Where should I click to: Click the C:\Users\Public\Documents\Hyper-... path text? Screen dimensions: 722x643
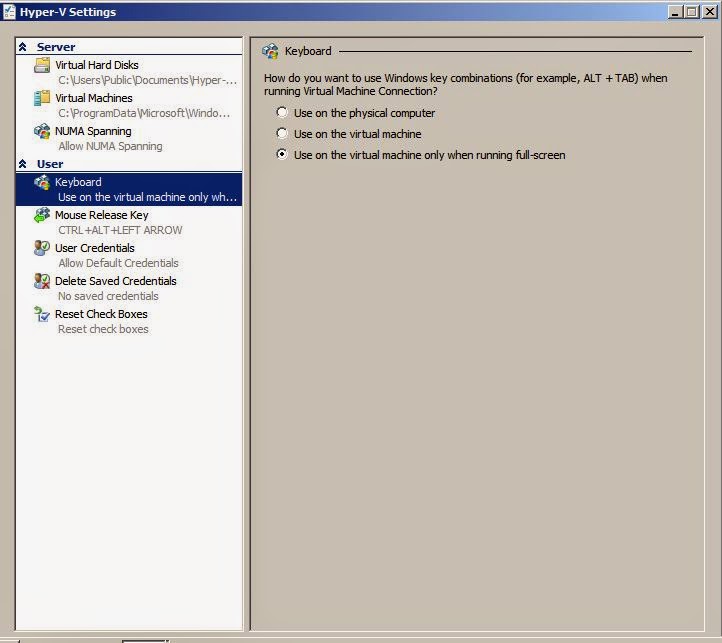[x=147, y=80]
